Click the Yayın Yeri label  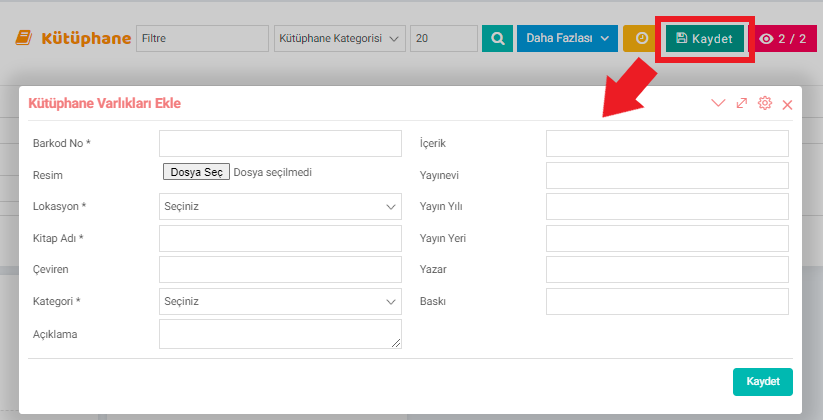click(442, 238)
